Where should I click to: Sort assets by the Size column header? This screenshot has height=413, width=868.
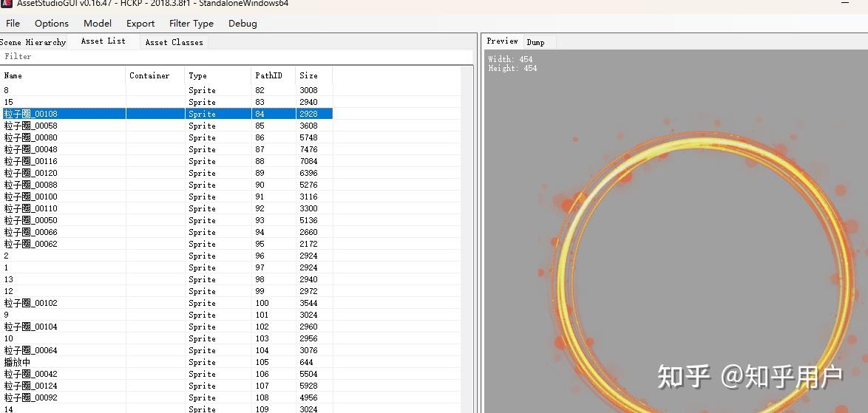click(x=313, y=76)
